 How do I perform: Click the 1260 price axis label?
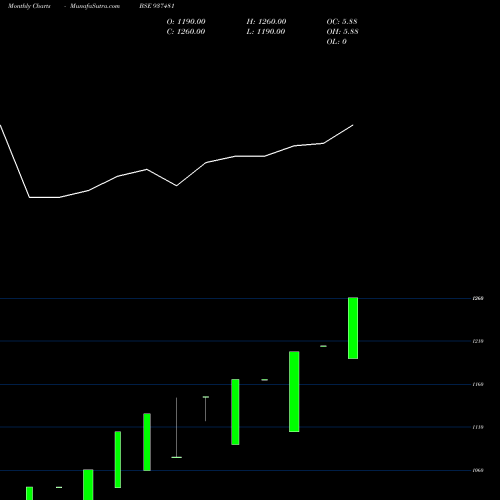point(478,298)
